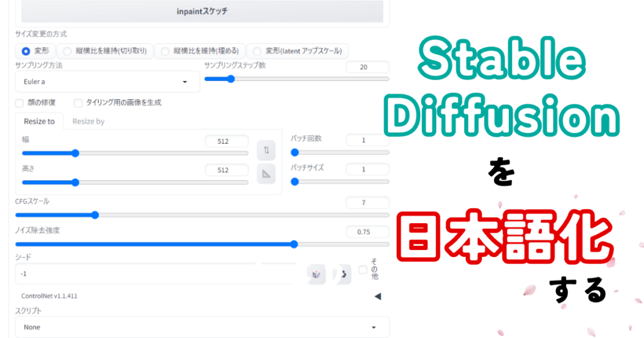Viewport: 644px width, 338px height.
Task: Click the スクリプト label
Action: 28,310
